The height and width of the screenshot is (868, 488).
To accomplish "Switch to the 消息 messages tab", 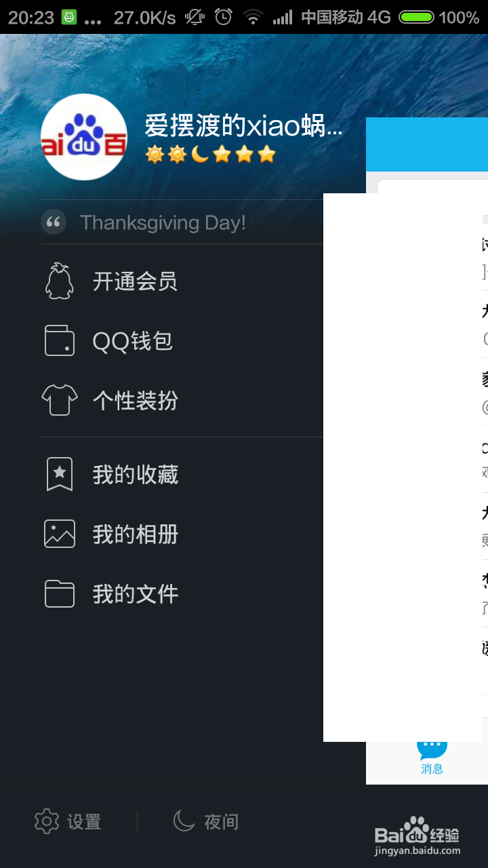I will click(432, 754).
